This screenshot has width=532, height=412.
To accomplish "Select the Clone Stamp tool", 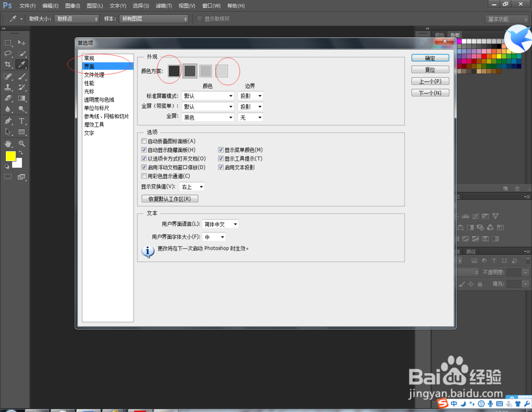I will 8,87.
